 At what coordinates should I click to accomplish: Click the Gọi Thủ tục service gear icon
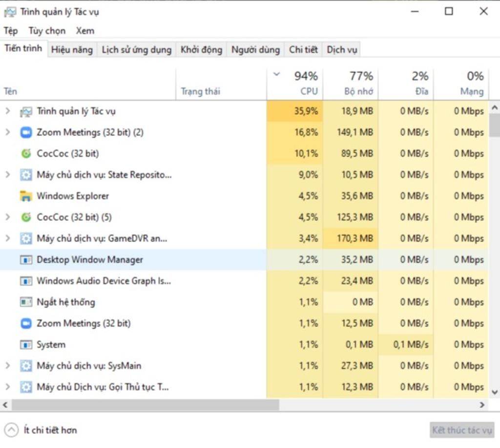coord(26,387)
